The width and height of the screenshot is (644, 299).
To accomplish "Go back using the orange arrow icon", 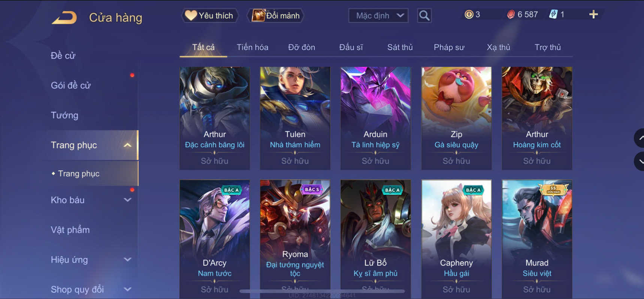I will pyautogui.click(x=64, y=17).
